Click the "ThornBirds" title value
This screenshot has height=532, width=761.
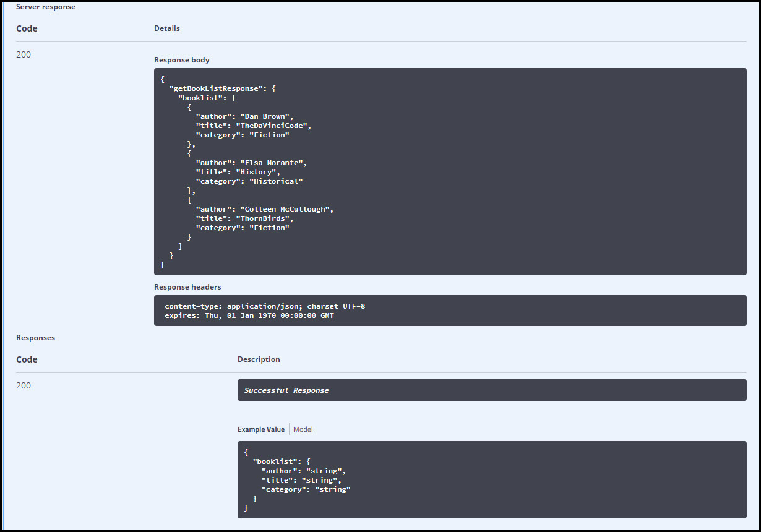(x=265, y=218)
